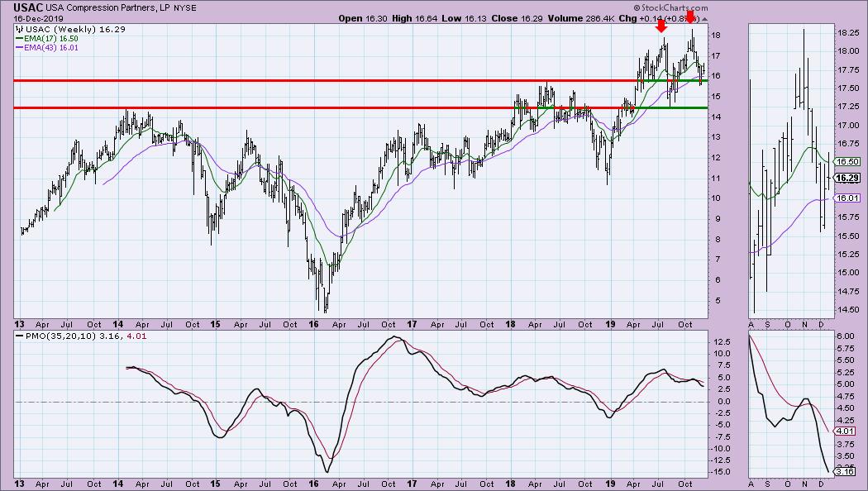Viewport: 868px width, 491px height.
Task: Click the EMA(17) 16.50 legend text
Action: [x=51, y=39]
